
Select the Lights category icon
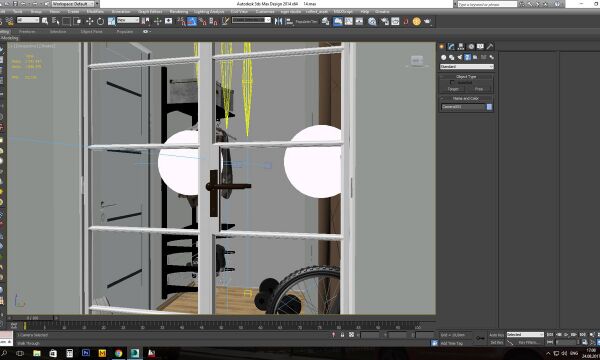pyautogui.click(x=460, y=57)
